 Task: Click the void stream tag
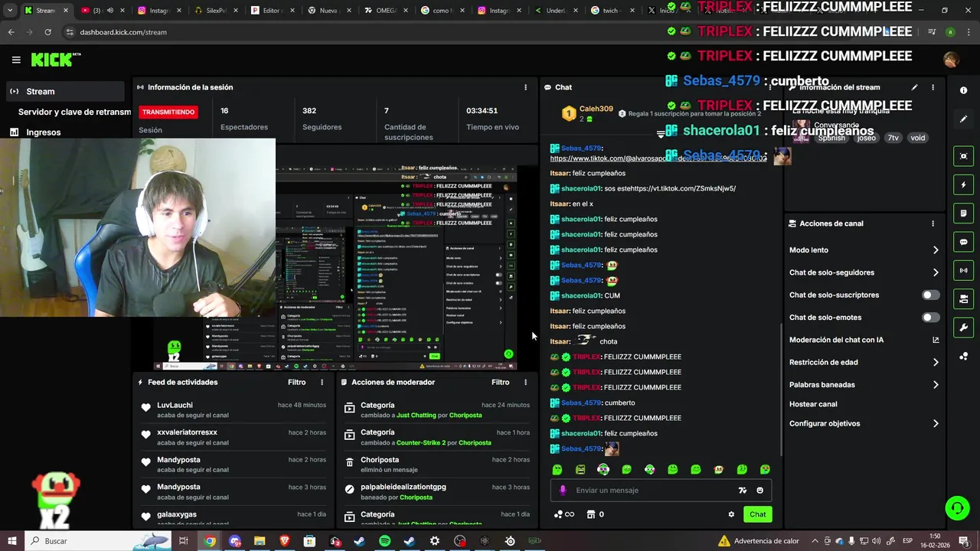click(918, 138)
